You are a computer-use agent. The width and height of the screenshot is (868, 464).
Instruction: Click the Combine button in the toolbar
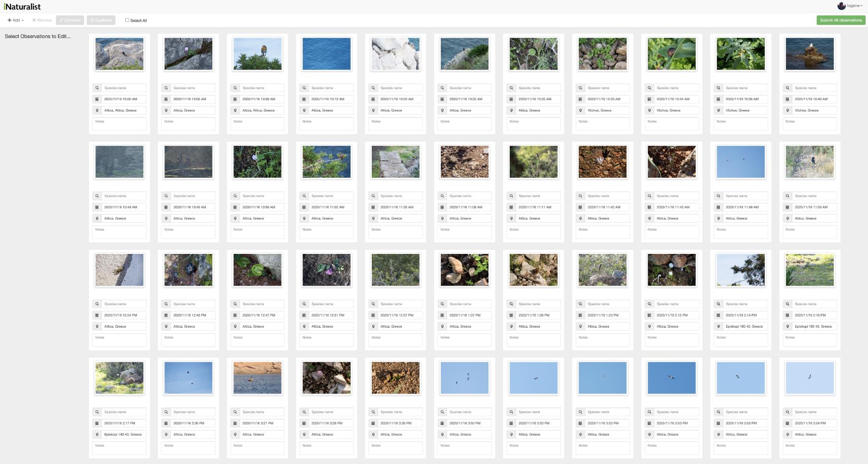[x=70, y=20]
